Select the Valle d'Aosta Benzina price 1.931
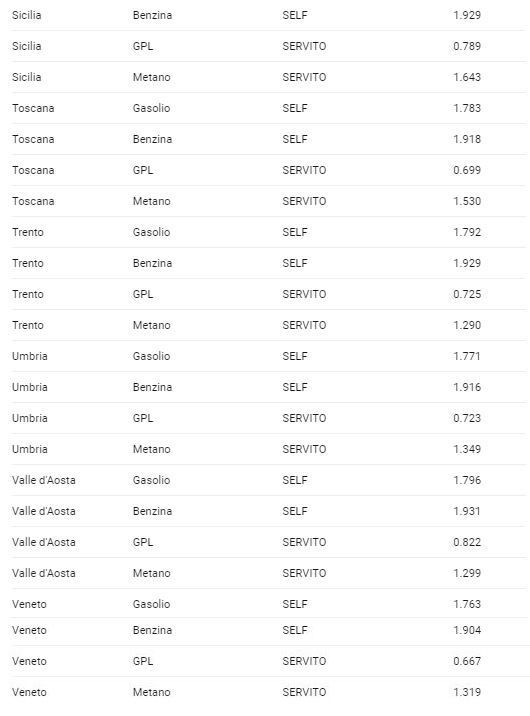The width and height of the screenshot is (530, 716). 467,511
